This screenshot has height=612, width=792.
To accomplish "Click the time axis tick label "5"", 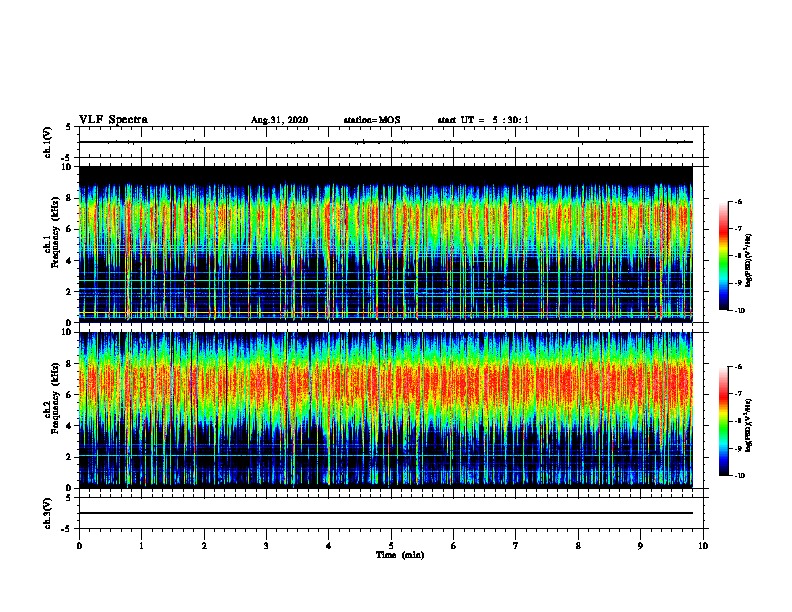I will click(x=391, y=546).
